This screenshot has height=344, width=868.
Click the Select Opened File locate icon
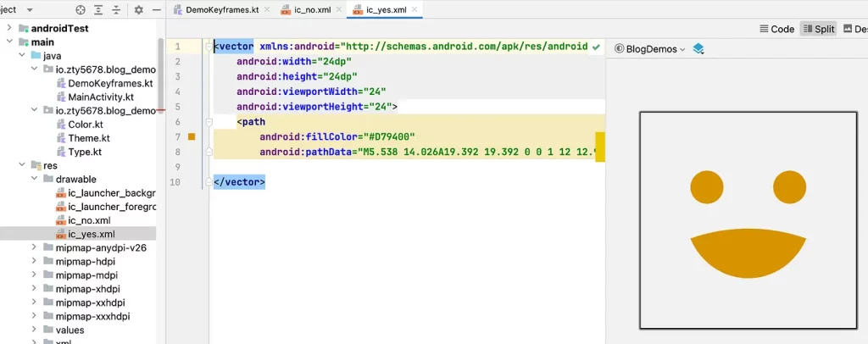81,10
